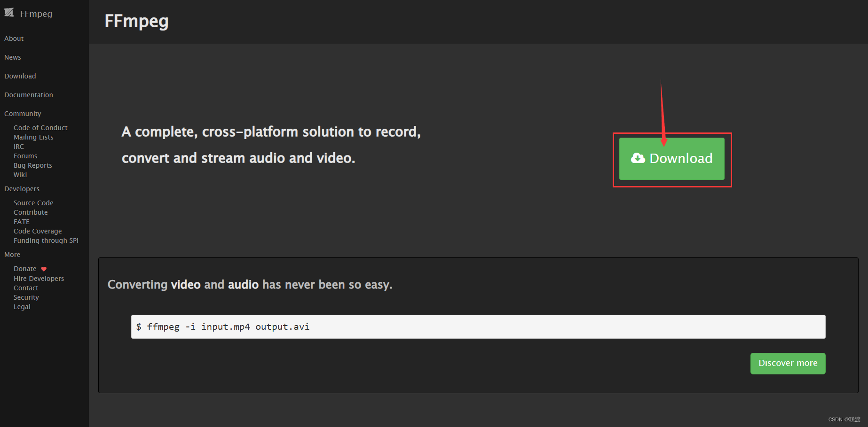
Task: Select the More sidebar heading
Action: [12, 255]
